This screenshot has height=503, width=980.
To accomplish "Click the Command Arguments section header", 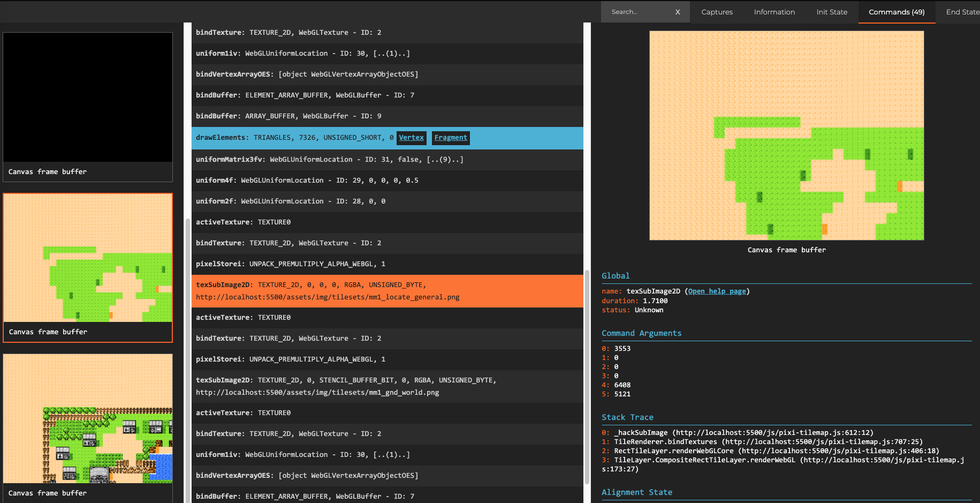I will pyautogui.click(x=641, y=333).
